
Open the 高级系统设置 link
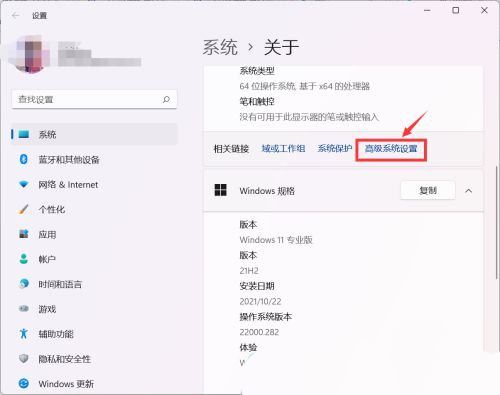[x=391, y=149]
